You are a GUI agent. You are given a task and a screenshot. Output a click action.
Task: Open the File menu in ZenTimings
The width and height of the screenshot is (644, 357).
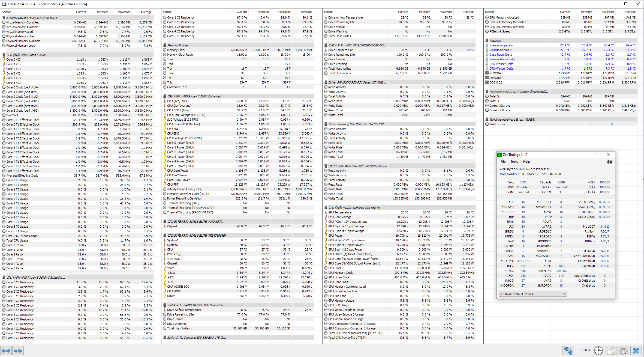click(503, 162)
